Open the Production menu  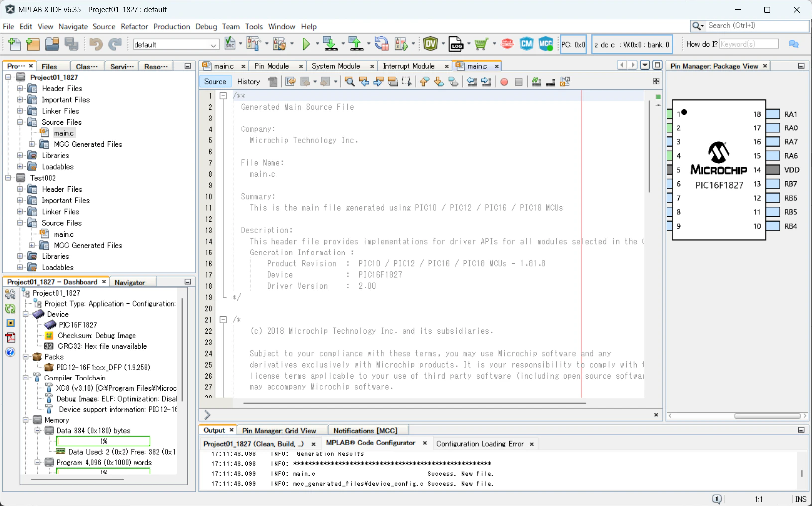point(171,27)
